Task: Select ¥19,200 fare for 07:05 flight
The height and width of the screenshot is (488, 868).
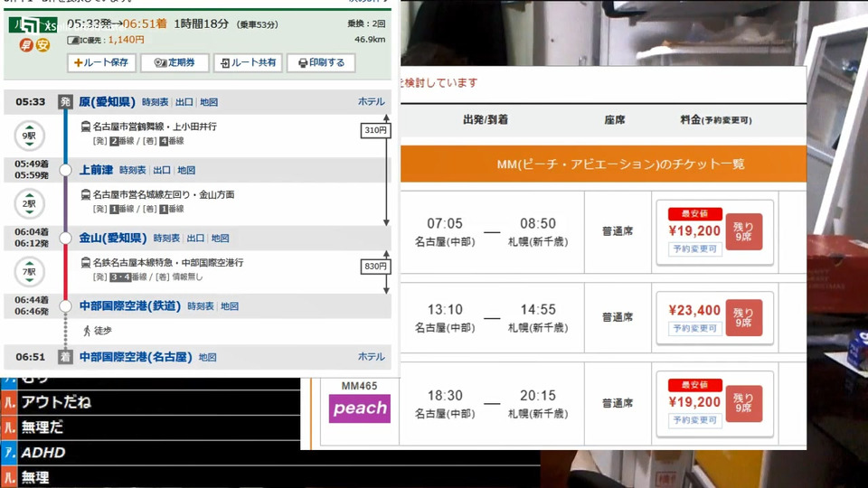Action: pyautogui.click(x=694, y=230)
